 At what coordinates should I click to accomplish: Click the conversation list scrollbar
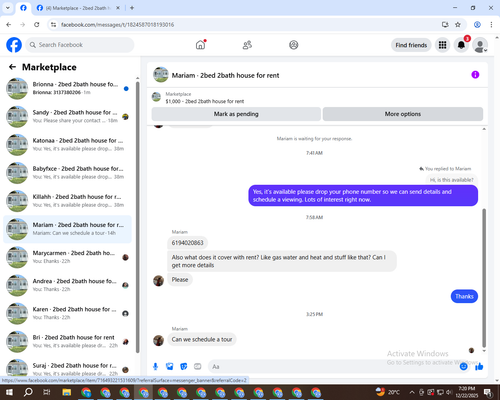137,217
